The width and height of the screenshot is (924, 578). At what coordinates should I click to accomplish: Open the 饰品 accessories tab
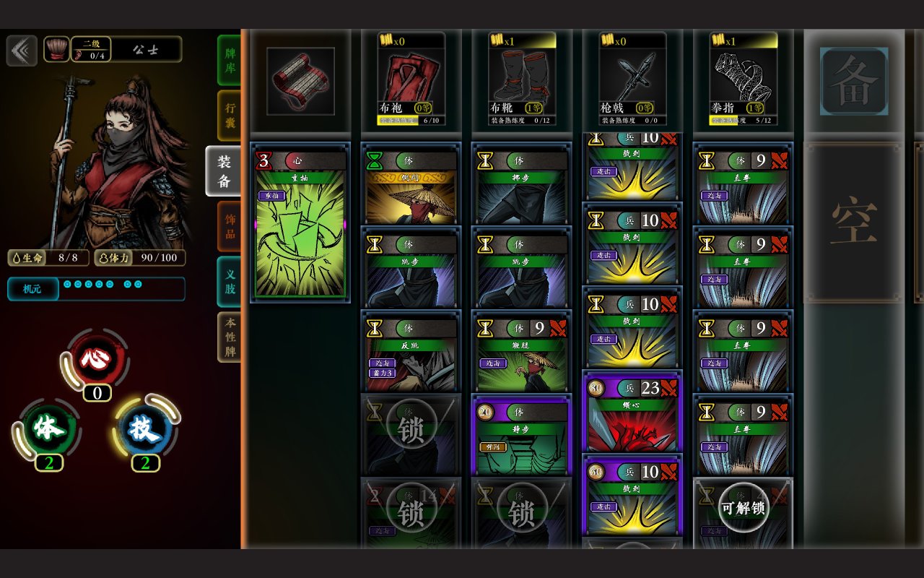pos(229,226)
